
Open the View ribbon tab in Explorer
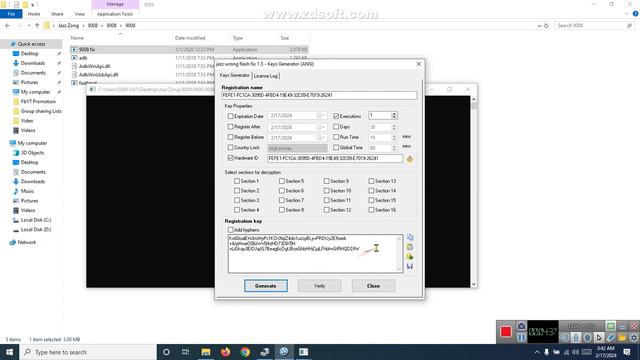coord(80,14)
